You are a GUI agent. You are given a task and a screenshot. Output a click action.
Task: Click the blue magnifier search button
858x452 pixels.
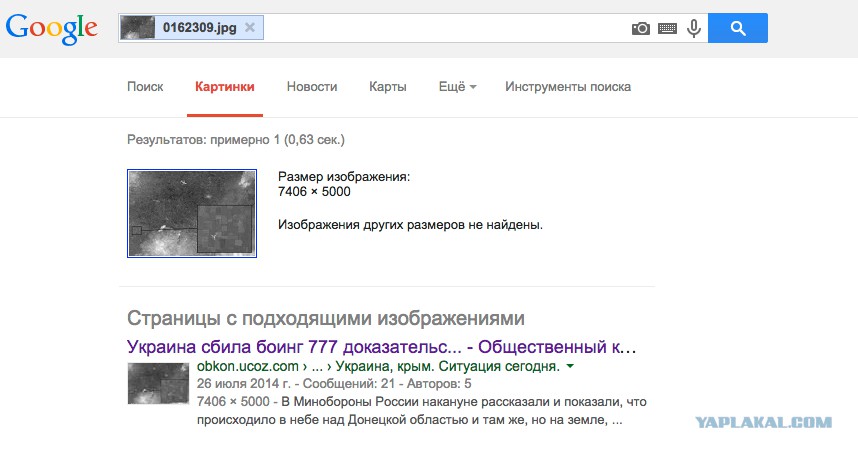(738, 28)
